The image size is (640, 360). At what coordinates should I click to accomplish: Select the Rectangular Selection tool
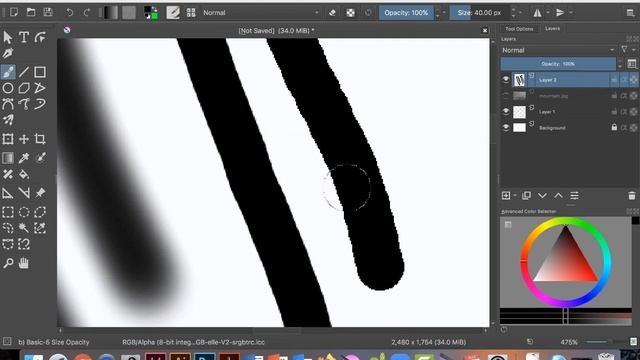pyautogui.click(x=8, y=212)
